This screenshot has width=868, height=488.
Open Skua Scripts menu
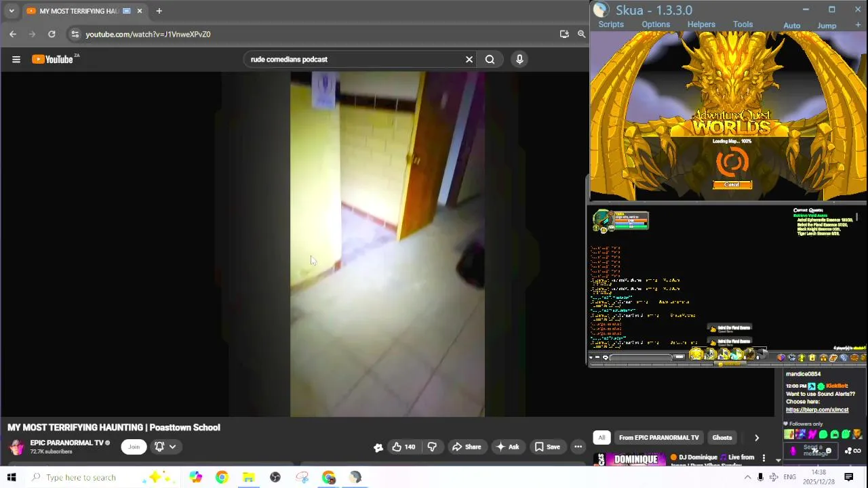coord(611,24)
